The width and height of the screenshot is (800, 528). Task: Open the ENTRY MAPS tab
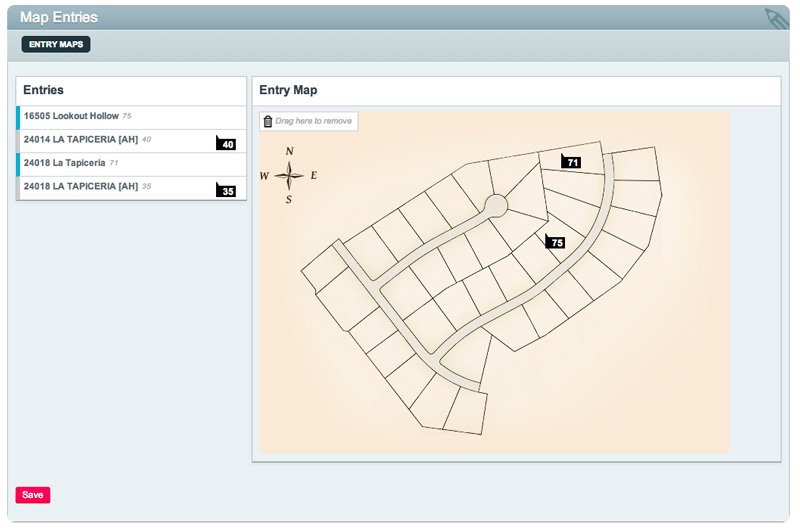tap(56, 44)
